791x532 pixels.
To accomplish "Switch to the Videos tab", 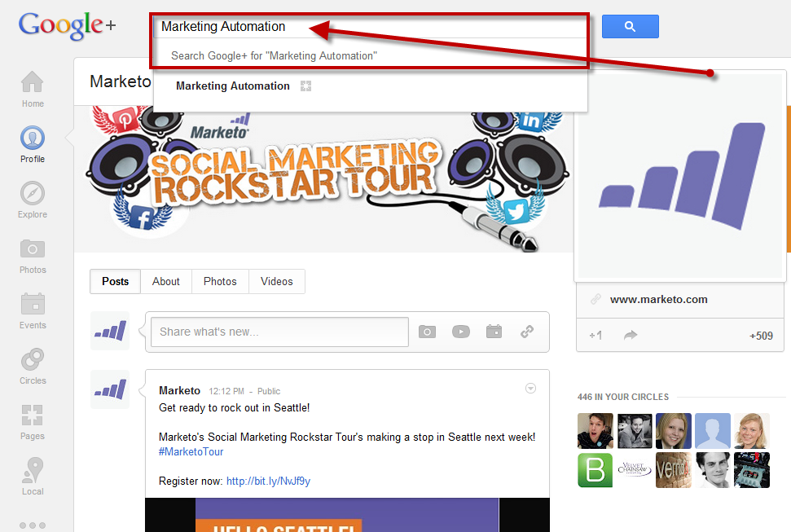I will point(276,281).
